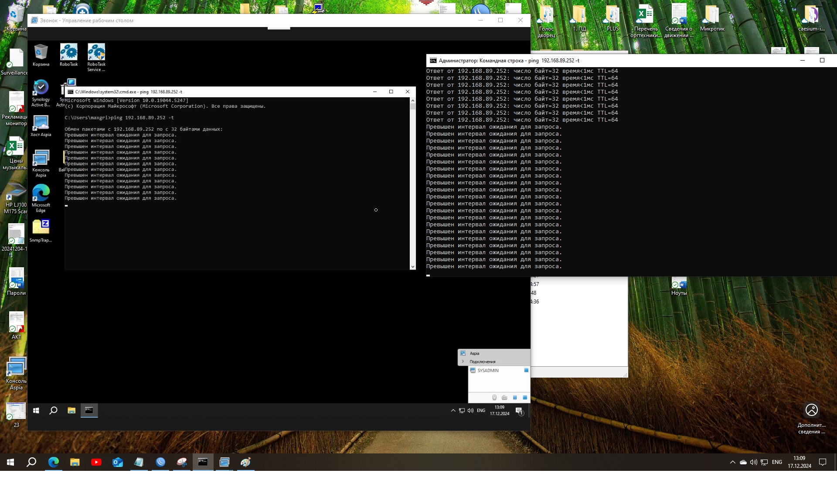Screen dimensions: 837x504
Task: Select Корзина icon inside remote desktop window
Action: 41,55
